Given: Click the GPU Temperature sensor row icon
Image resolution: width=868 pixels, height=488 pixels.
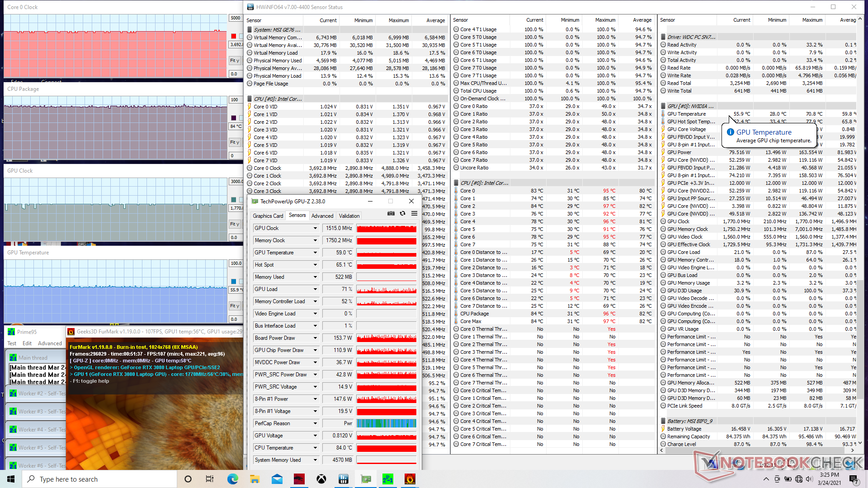Looking at the screenshot, I should (x=663, y=114).
